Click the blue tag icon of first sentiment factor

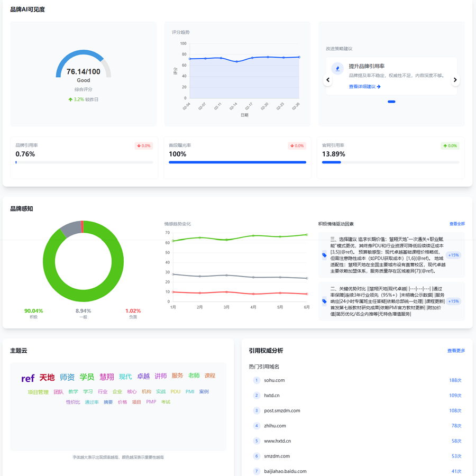[x=324, y=255]
